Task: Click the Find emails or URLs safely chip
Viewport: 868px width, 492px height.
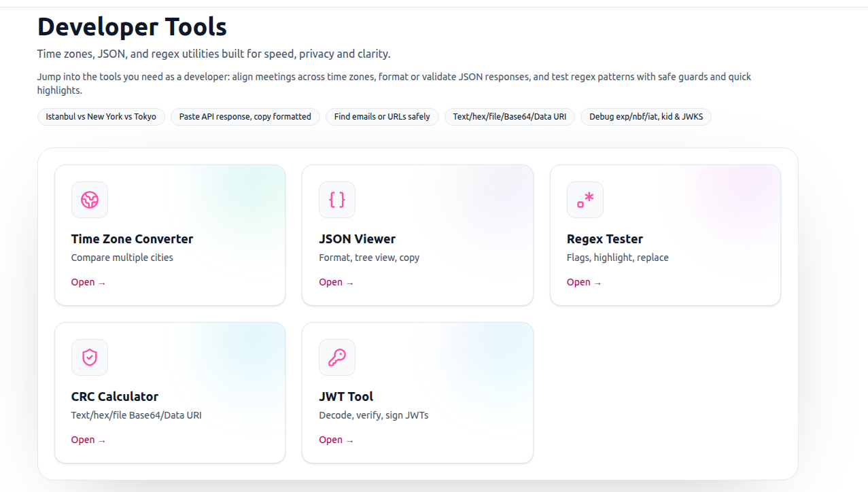Action: coord(382,116)
